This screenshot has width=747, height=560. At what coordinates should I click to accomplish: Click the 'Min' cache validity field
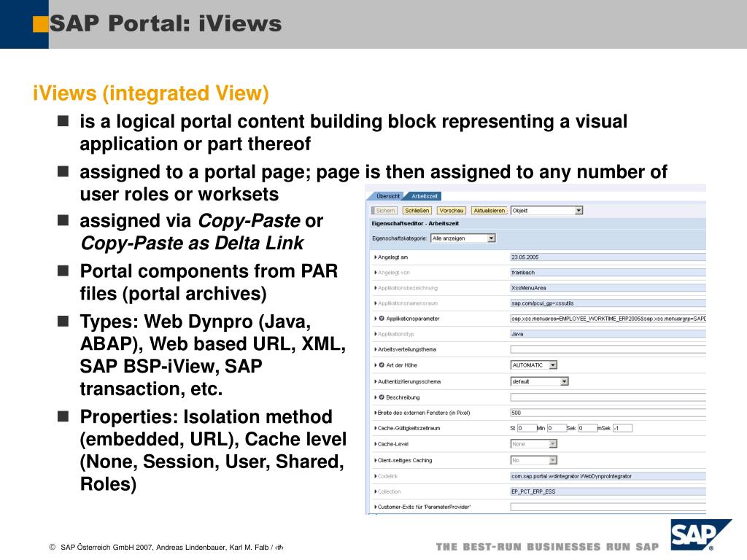pyautogui.click(x=556, y=428)
